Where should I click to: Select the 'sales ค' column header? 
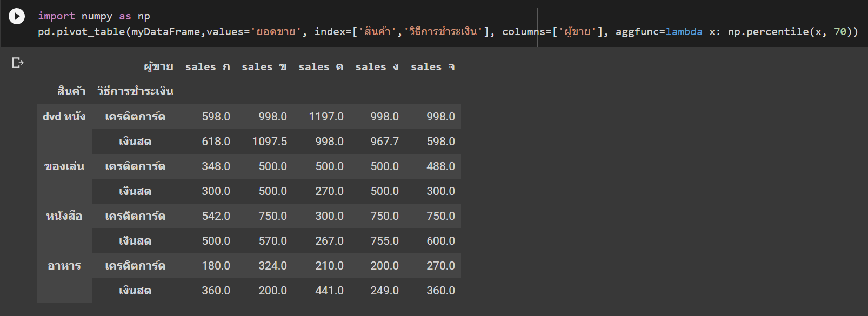coord(321,67)
